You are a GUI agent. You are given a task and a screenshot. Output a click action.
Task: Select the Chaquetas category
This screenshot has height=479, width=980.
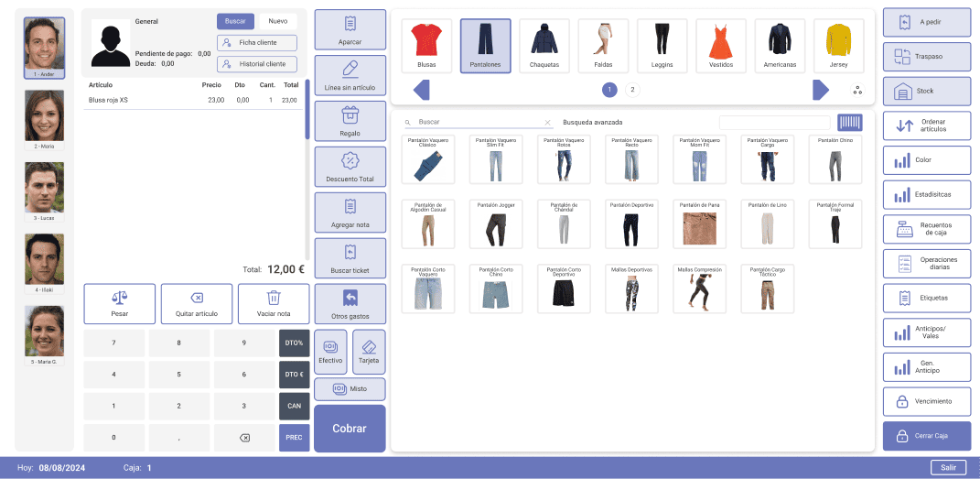544,46
